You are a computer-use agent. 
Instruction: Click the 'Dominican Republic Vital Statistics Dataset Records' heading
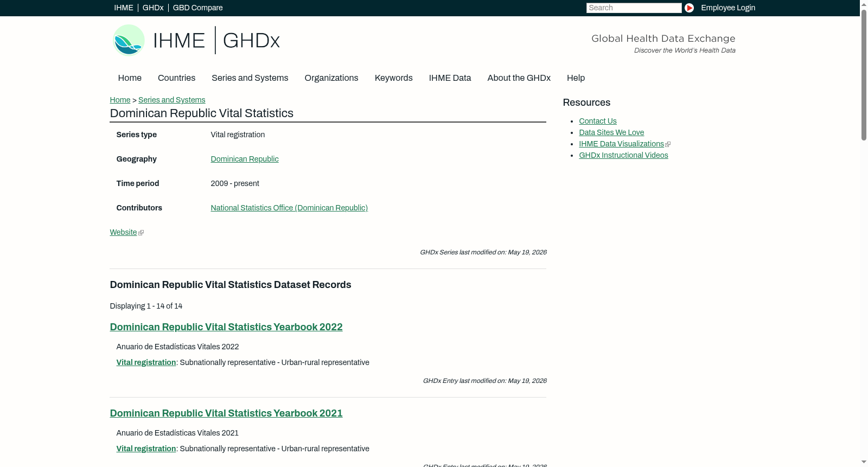pyautogui.click(x=231, y=285)
